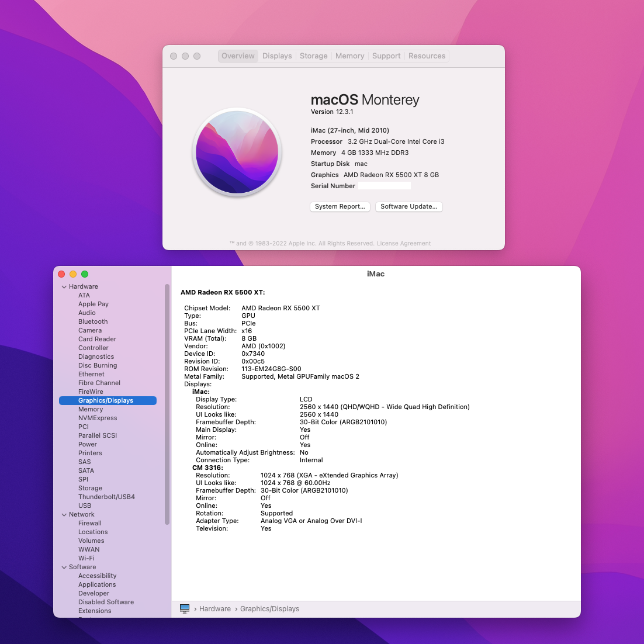
Task: Select SPI in the sidebar
Action: click(83, 479)
